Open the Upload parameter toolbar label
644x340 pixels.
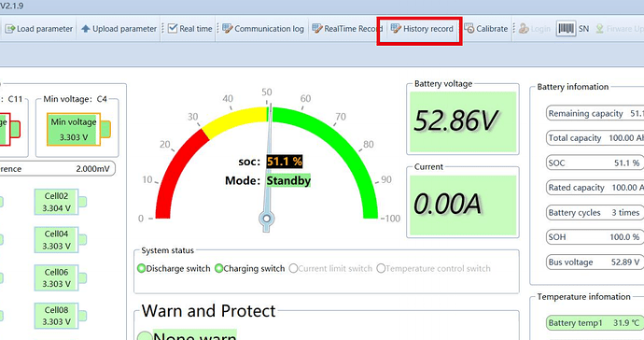[124, 29]
